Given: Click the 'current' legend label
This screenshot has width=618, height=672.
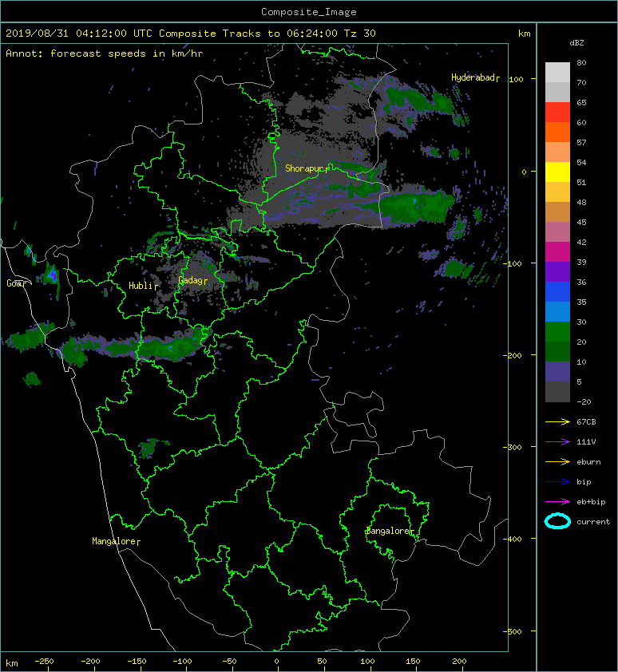Looking at the screenshot, I should click(593, 522).
